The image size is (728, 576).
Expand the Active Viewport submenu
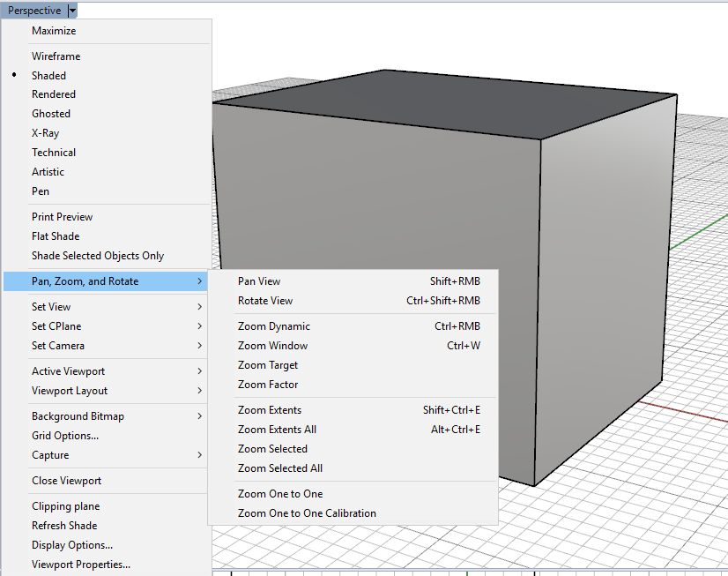(x=106, y=371)
